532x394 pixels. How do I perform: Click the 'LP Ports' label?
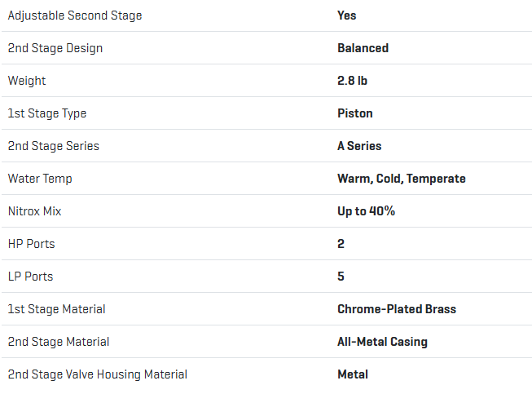click(x=31, y=277)
